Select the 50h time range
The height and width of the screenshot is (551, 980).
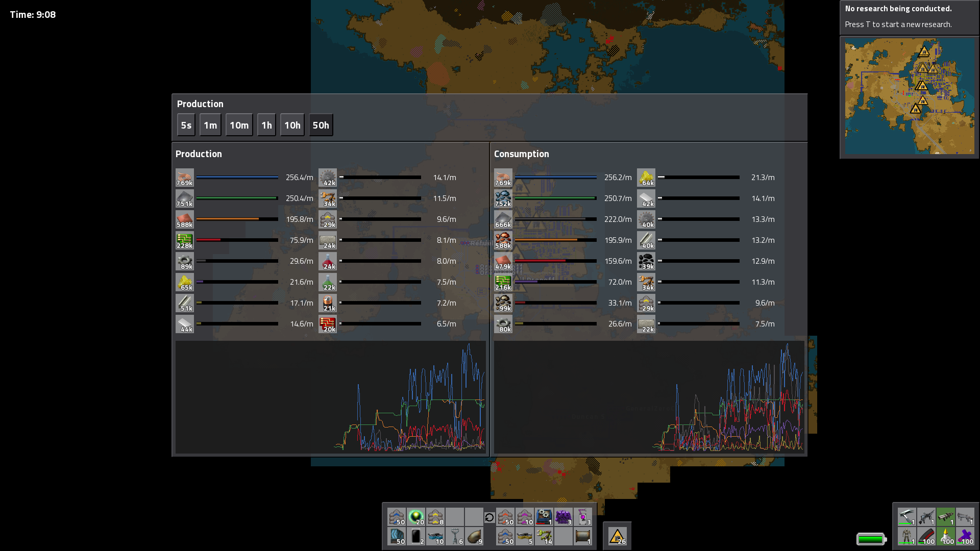pos(321,125)
